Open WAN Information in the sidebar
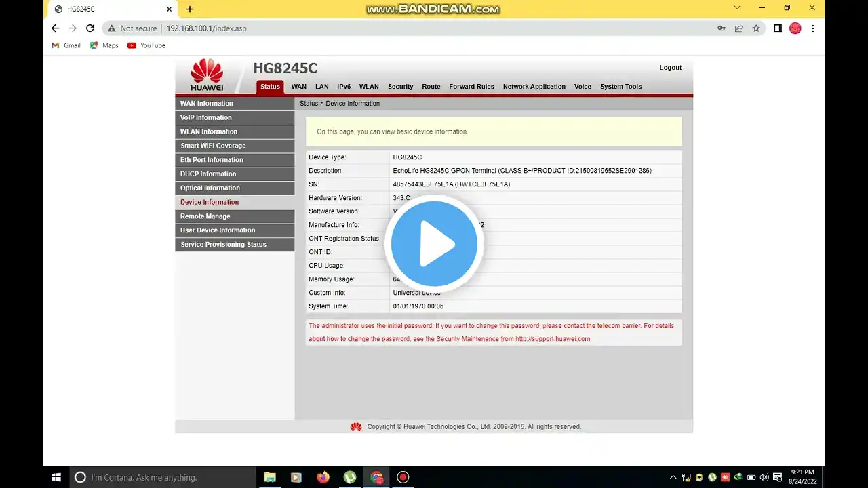Viewport: 868px width, 488px height. 235,104
